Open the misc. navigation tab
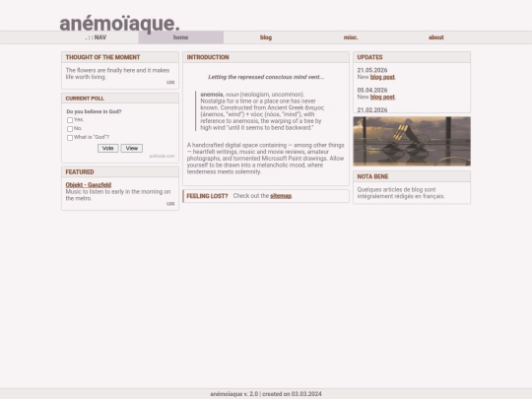Screen dimensions: 532x399 [x=351, y=37]
